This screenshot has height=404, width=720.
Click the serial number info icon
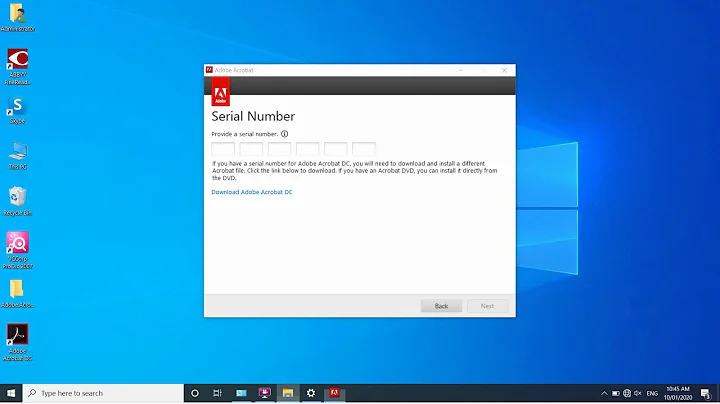tap(284, 134)
